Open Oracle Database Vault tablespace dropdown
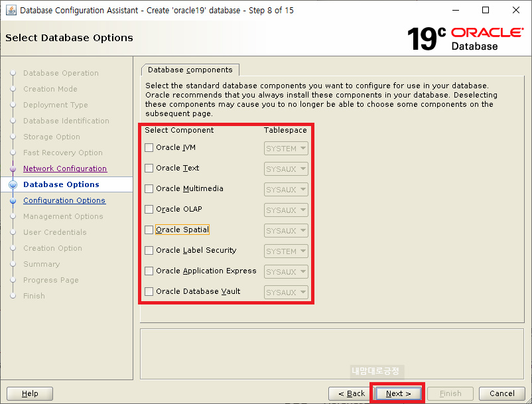 [286, 292]
